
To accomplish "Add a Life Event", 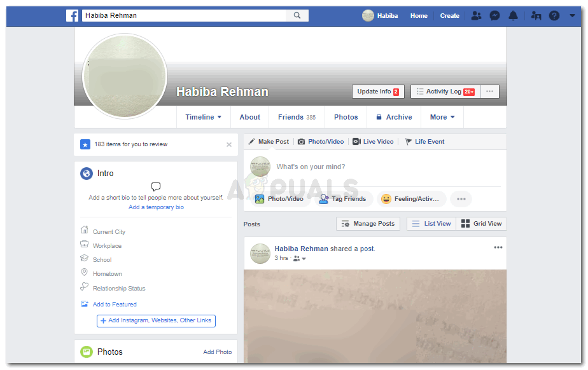I will [425, 142].
